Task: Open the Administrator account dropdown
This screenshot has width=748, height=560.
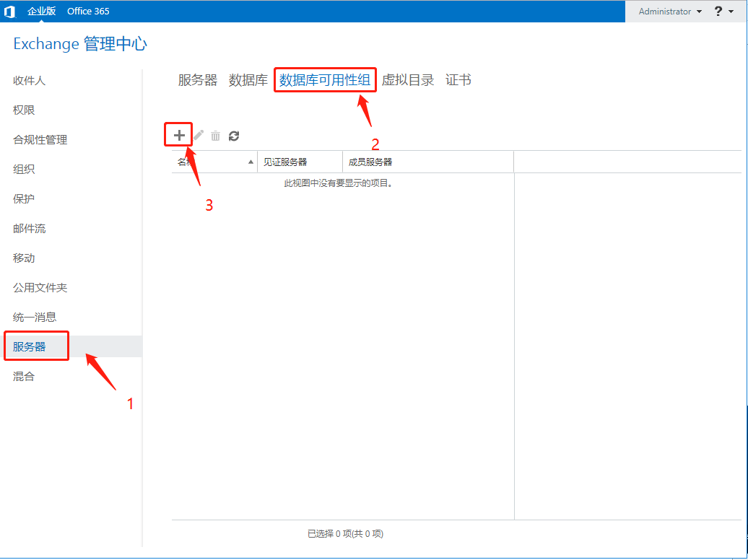Action: [x=670, y=12]
